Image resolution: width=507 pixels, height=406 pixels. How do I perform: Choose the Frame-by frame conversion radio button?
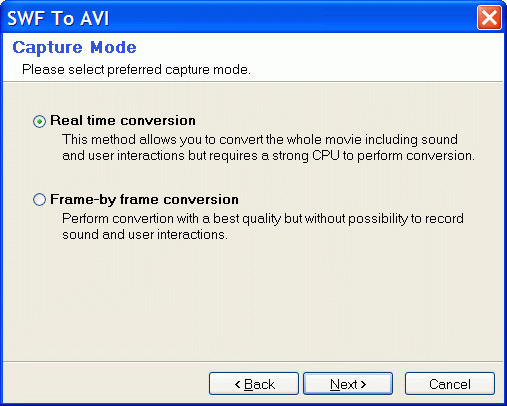click(39, 200)
